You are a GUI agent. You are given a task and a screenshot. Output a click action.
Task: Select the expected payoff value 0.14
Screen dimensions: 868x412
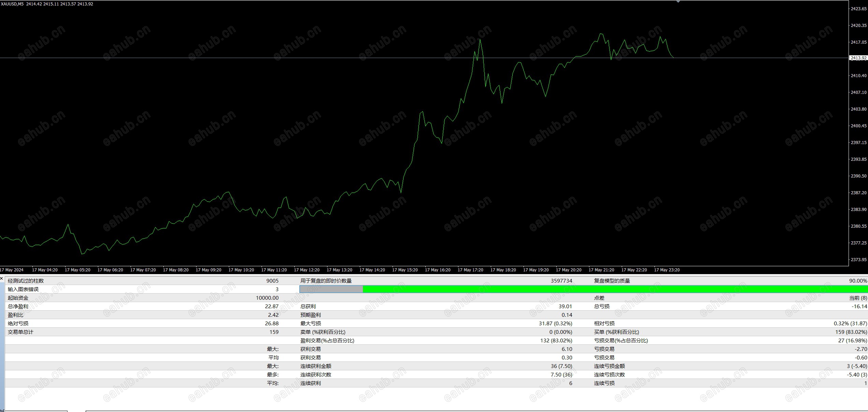[567, 315]
